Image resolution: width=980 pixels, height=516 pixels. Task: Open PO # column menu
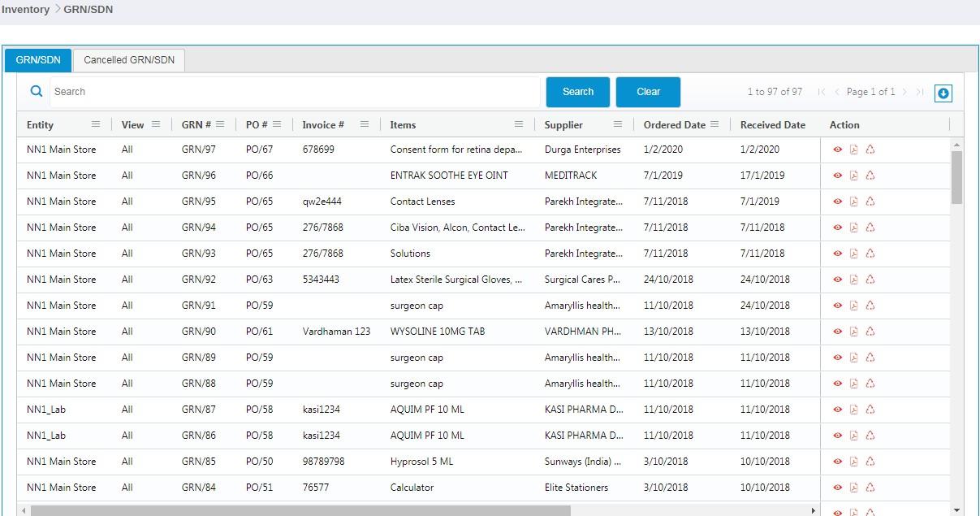click(x=277, y=124)
